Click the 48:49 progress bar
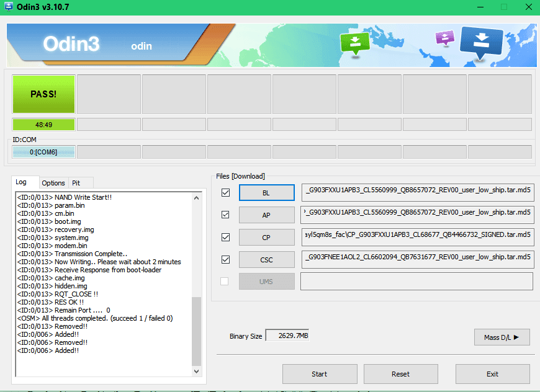This screenshot has width=540, height=392. [43, 125]
